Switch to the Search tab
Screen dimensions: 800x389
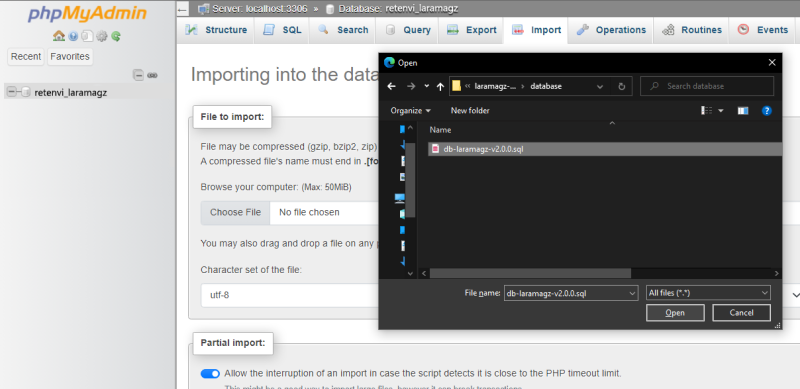(342, 30)
